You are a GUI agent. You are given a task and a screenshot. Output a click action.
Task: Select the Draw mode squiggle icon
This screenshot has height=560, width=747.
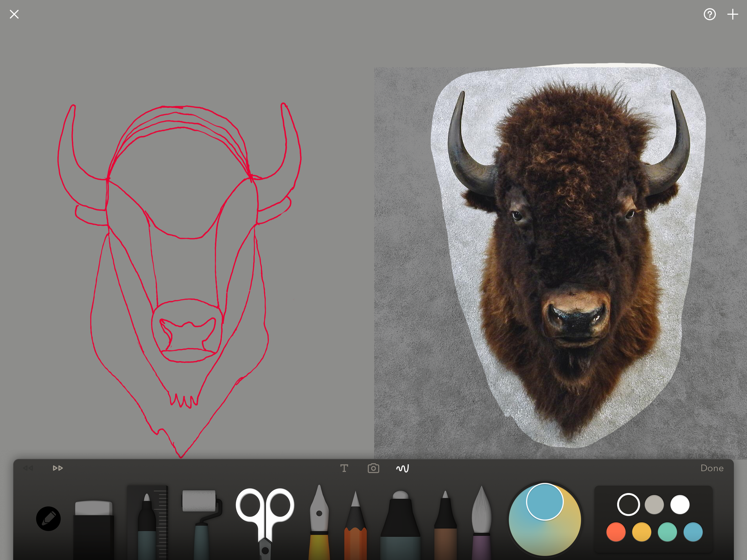402,468
